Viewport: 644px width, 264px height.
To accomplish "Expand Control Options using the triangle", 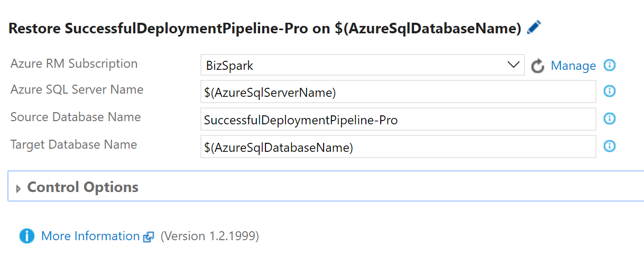I will tap(19, 188).
